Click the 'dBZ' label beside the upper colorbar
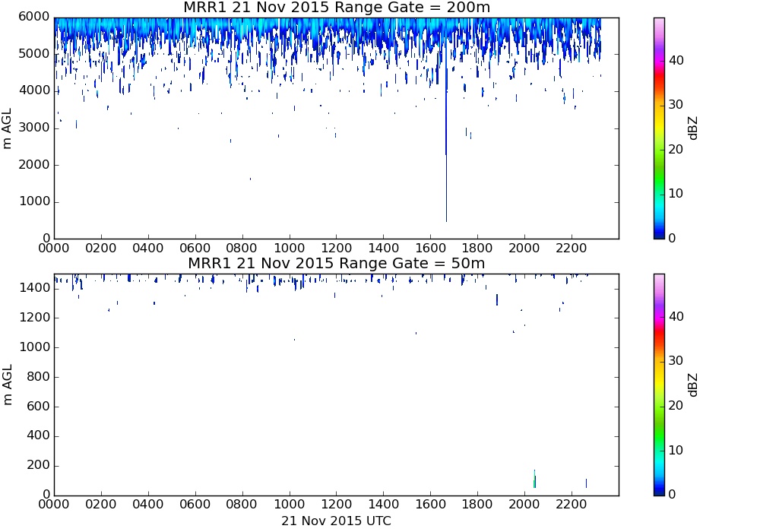The height and width of the screenshot is (532, 760). [692, 128]
